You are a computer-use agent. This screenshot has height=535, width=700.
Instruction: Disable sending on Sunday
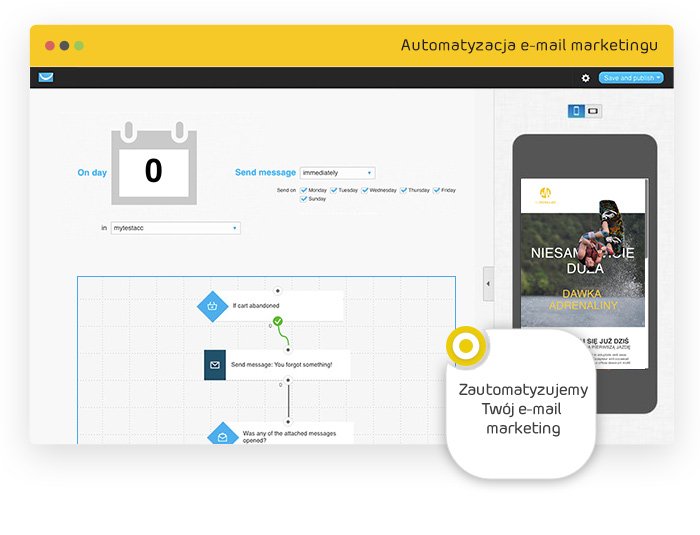305,199
